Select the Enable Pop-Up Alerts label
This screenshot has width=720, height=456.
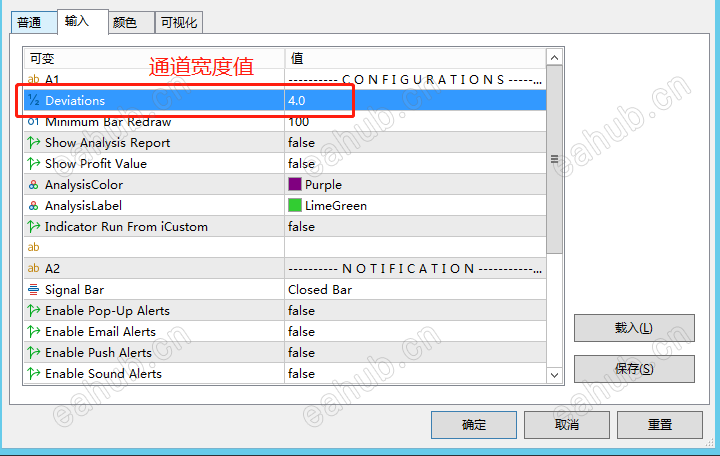click(x=107, y=311)
